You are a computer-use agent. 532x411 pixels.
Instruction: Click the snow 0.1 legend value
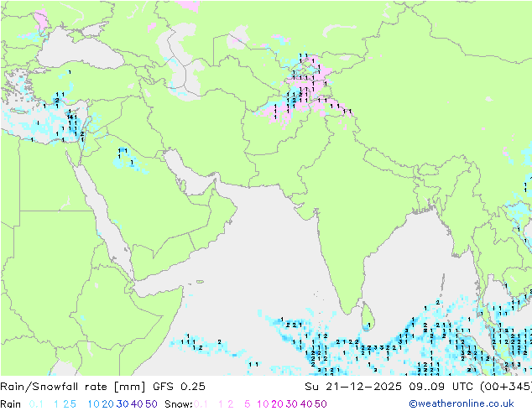pos(201,404)
